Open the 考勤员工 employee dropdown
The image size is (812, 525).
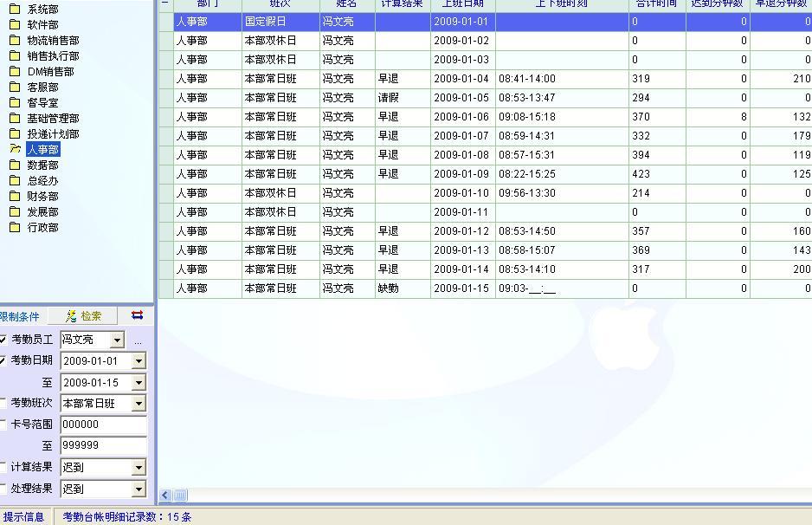point(117,340)
